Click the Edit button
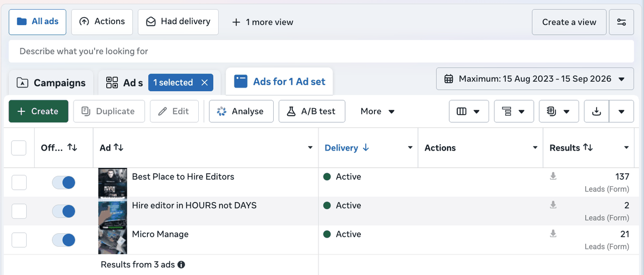Image resolution: width=644 pixels, height=275 pixels. 174,111
